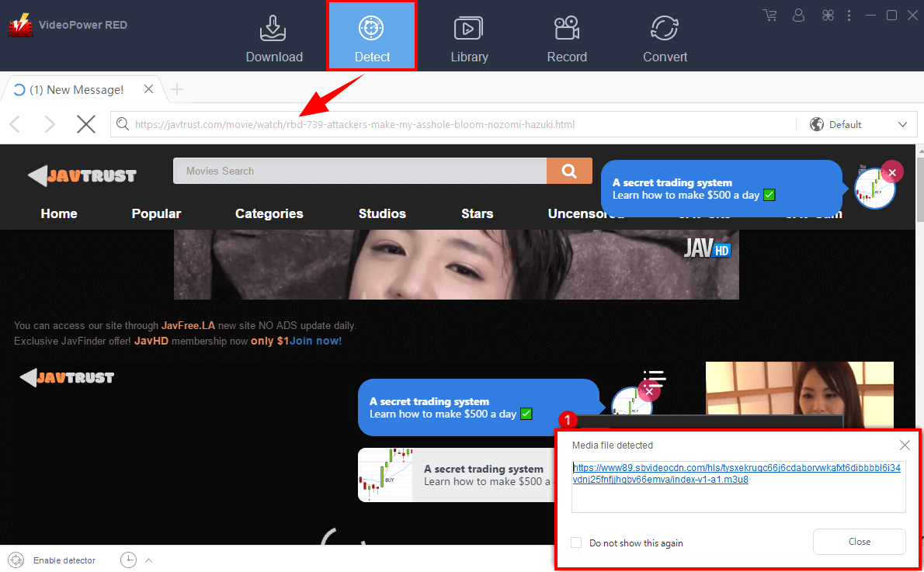The width and height of the screenshot is (924, 572).
Task: Open the Popular menu item
Action: tap(156, 214)
